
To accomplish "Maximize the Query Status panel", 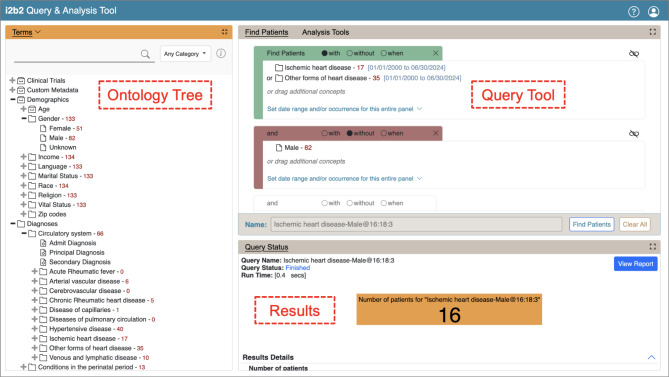I will pos(652,246).
